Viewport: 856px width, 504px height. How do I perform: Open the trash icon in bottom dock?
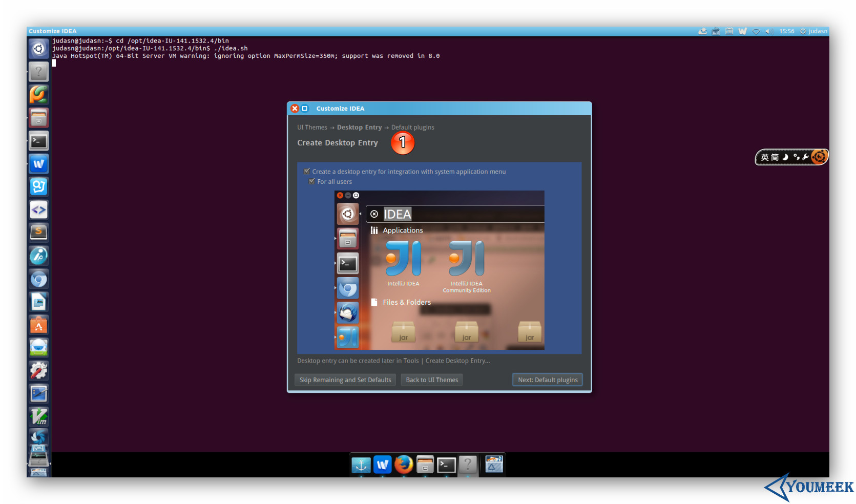pyautogui.click(x=494, y=465)
